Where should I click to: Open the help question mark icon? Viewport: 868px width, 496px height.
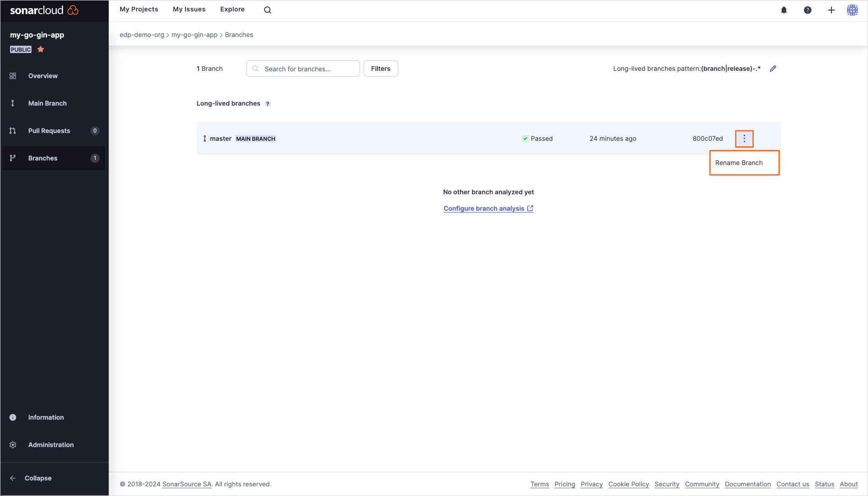coord(808,10)
